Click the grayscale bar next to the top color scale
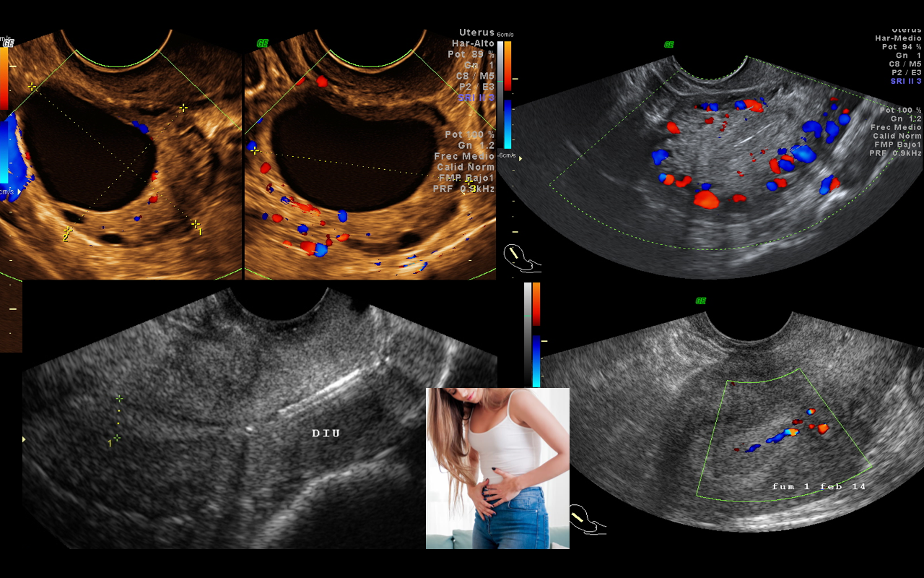The height and width of the screenshot is (578, 924). [x=500, y=95]
